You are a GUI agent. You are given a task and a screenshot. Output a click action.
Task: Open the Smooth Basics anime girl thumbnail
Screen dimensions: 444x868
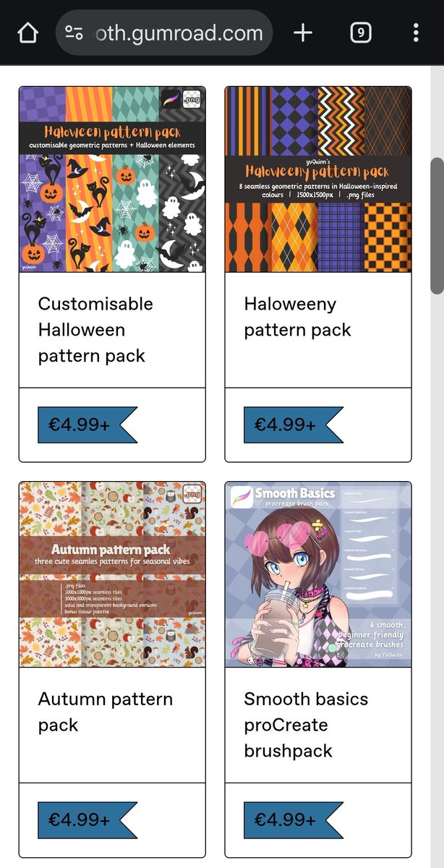(x=318, y=574)
